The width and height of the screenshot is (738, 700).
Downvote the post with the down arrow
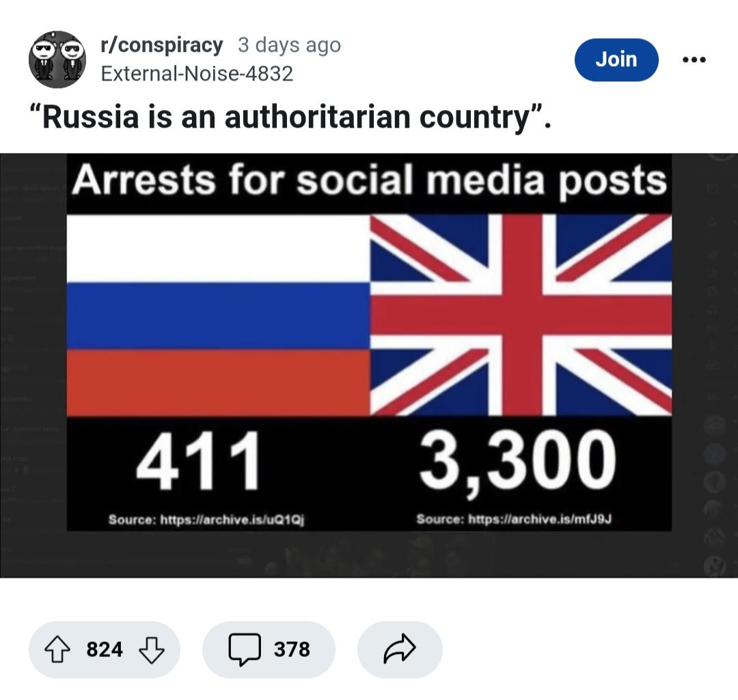point(150,649)
